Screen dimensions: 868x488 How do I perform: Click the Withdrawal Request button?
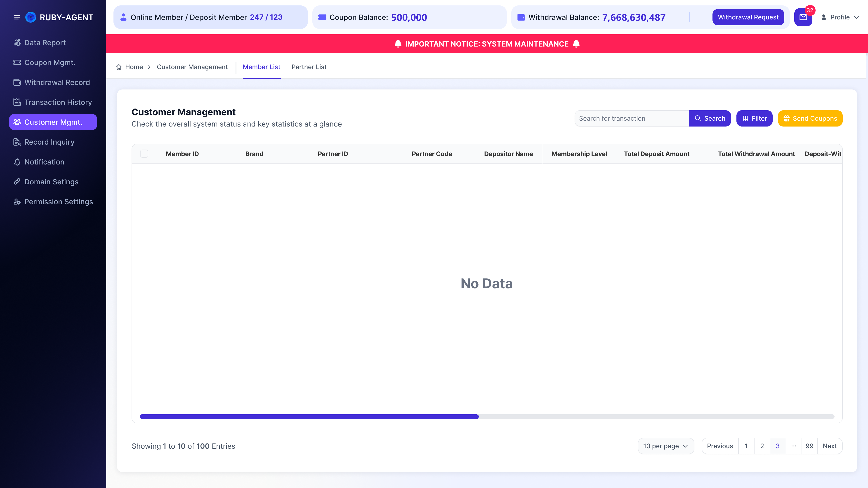[x=748, y=17]
